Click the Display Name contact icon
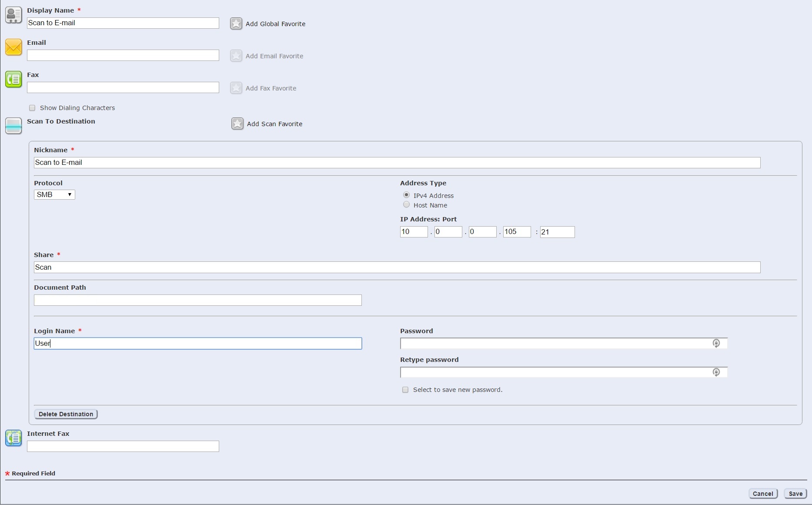This screenshot has width=812, height=505. [x=13, y=15]
